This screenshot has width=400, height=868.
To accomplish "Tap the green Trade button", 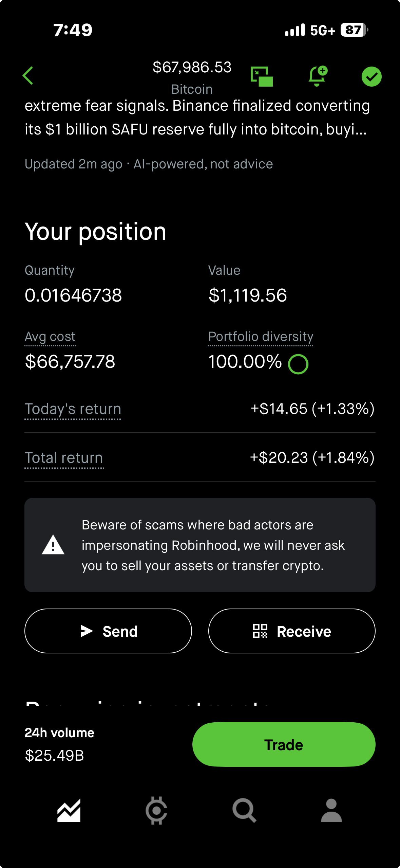I will point(284,744).
